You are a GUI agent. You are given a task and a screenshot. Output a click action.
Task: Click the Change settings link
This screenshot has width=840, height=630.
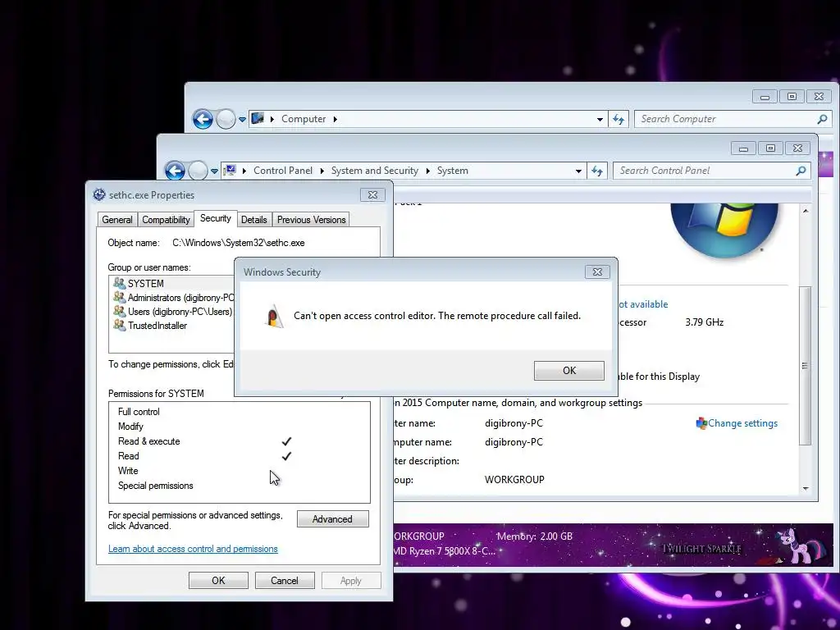[x=742, y=423]
